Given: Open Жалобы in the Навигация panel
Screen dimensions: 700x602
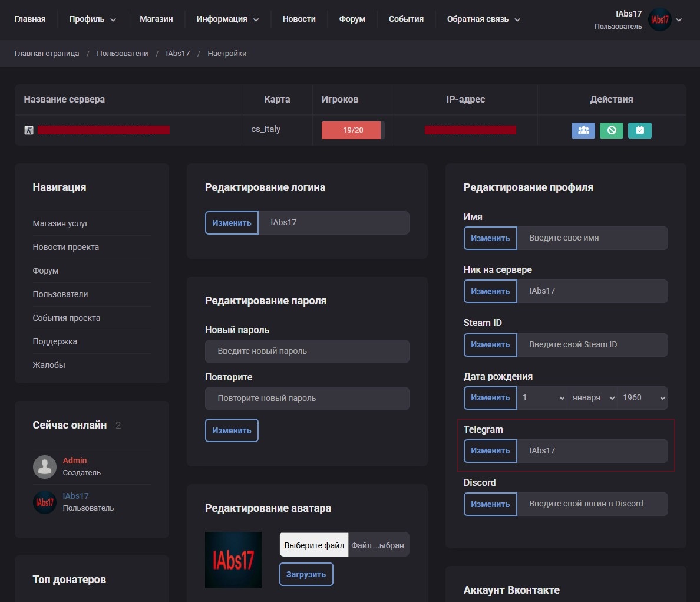Looking at the screenshot, I should tap(49, 366).
